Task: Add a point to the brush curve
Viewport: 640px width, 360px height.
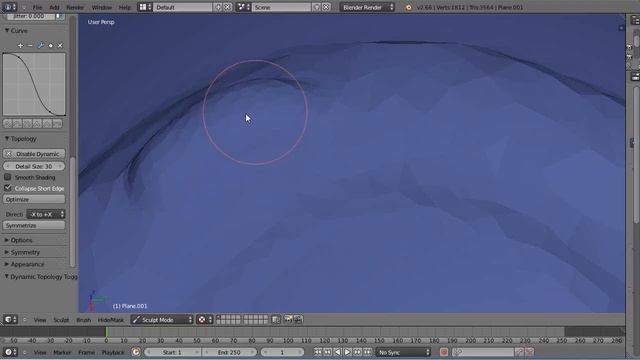Action: click(20, 45)
